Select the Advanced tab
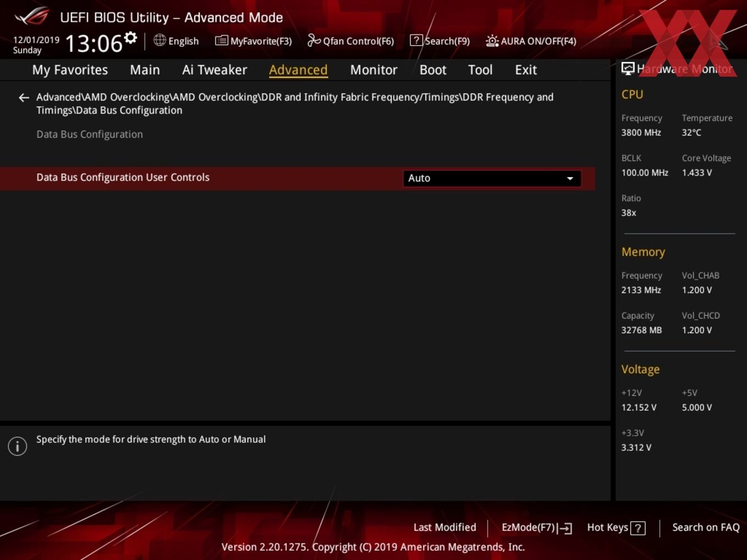Viewport: 747px width, 560px height. click(x=298, y=70)
